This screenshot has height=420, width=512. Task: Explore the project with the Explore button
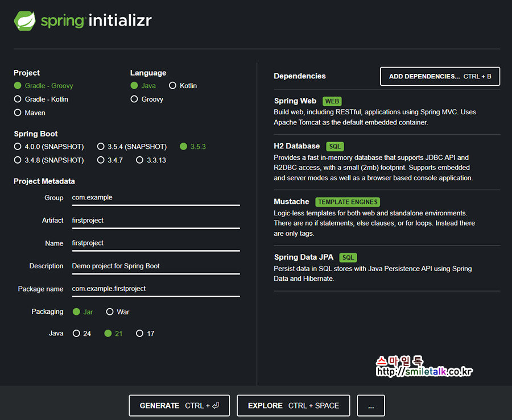[293, 406]
